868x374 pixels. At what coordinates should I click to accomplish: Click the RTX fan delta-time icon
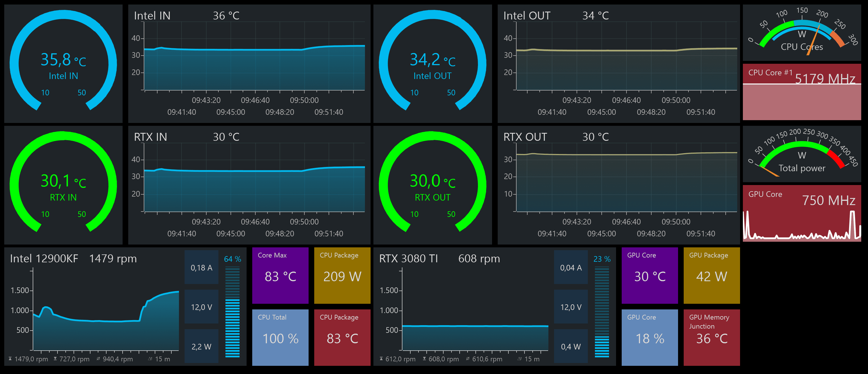click(x=520, y=359)
